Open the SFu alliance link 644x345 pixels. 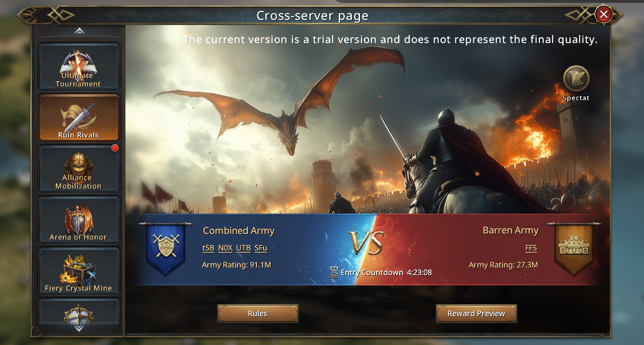261,248
